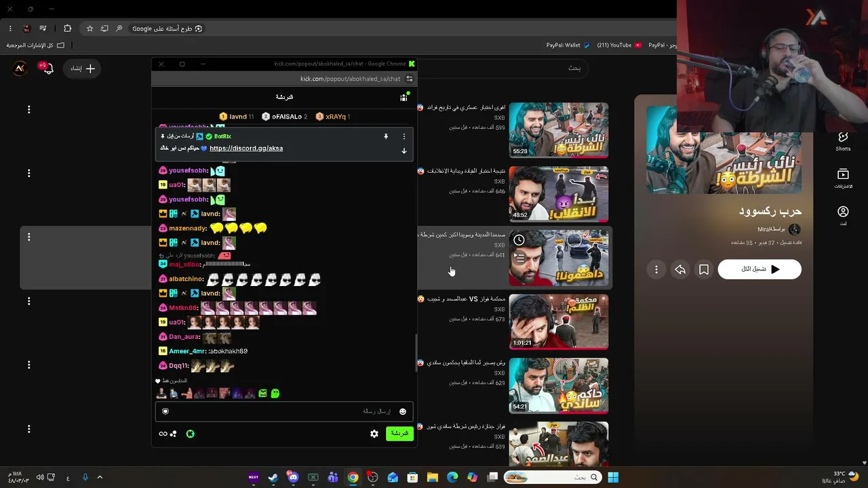This screenshot has width=868, height=488.
Task: Click the emoji picker in chat input
Action: click(x=403, y=411)
